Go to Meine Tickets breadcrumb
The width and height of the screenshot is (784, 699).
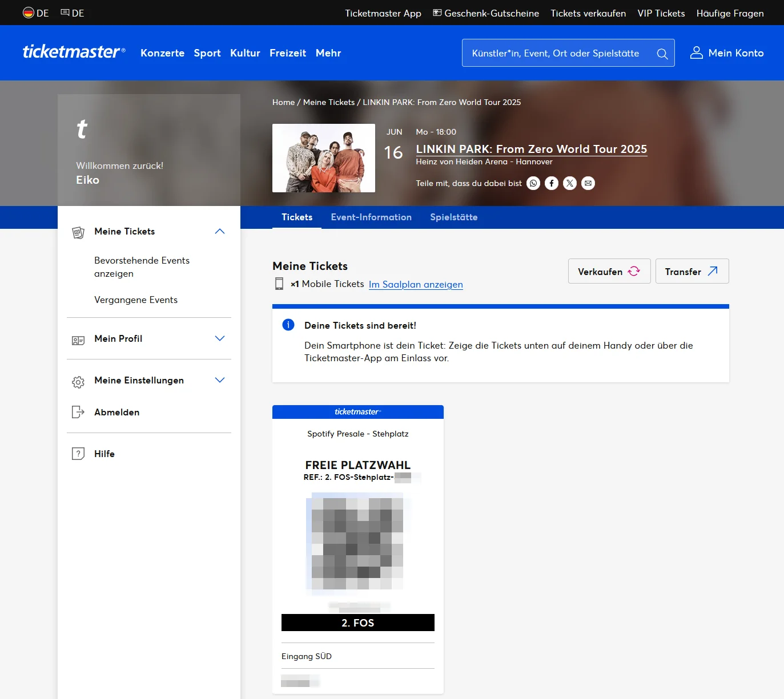click(329, 102)
